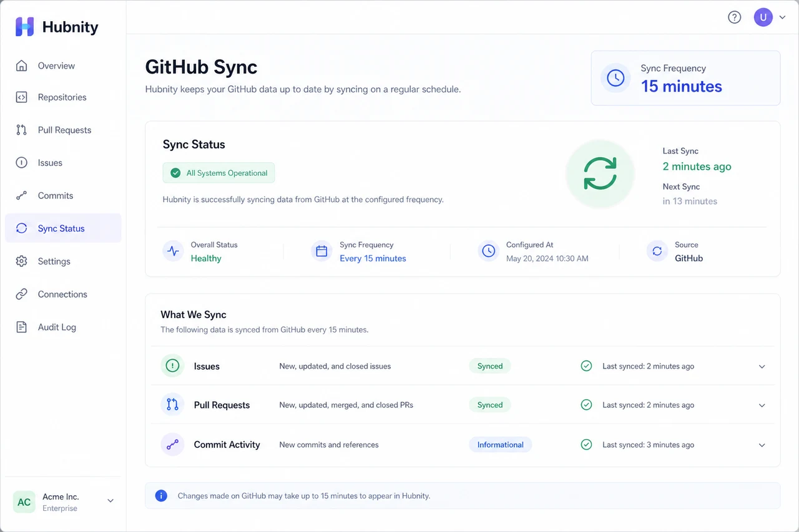
Task: Click the Commits sidebar icon
Action: point(21,196)
